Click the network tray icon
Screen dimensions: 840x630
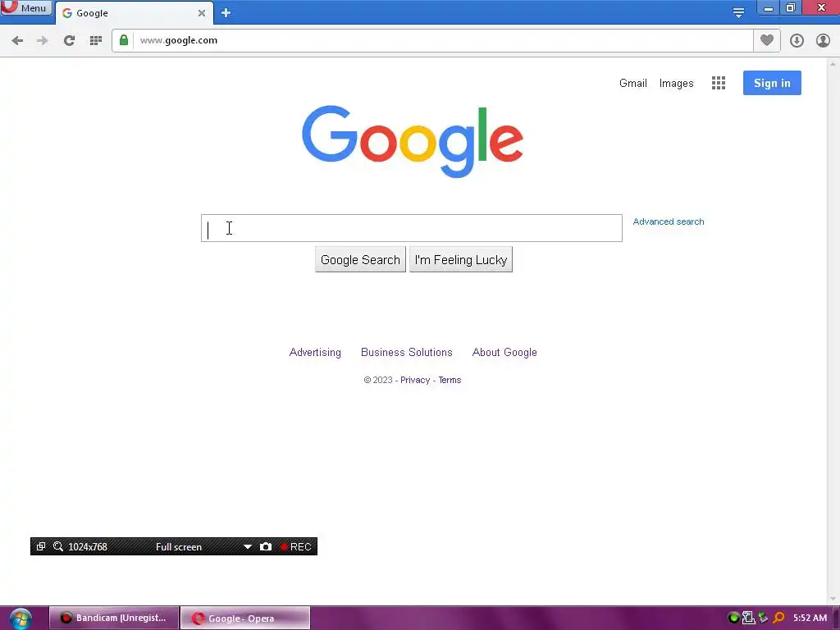(x=748, y=618)
